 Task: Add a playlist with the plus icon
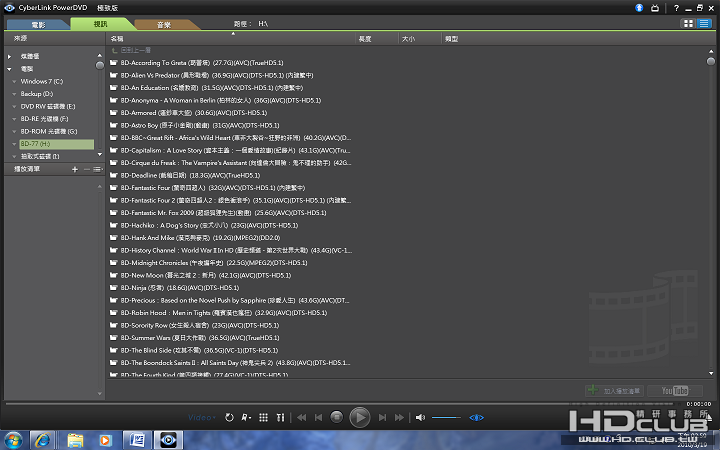click(x=75, y=169)
